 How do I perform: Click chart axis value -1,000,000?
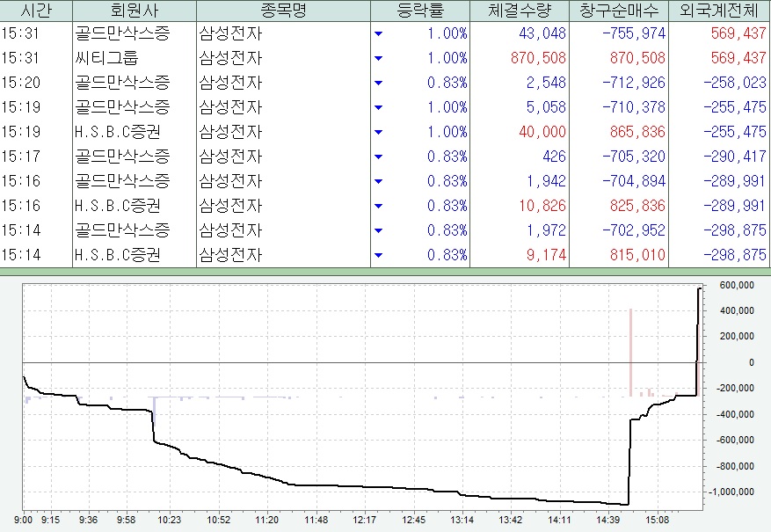coord(731,492)
